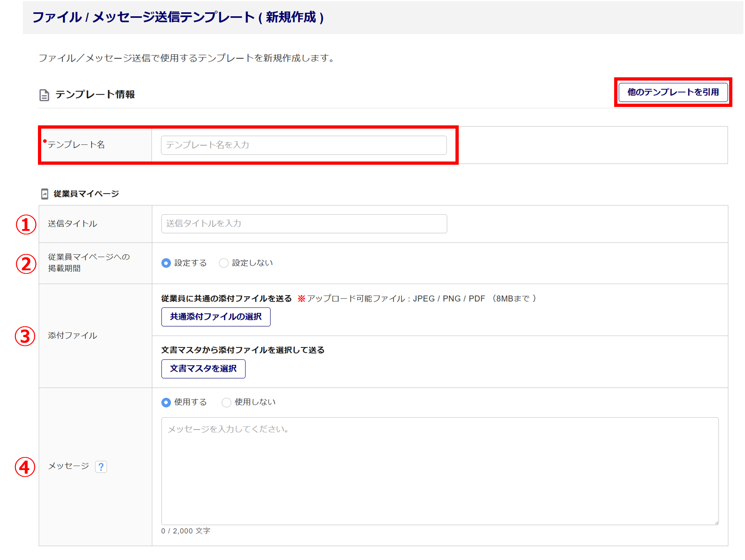Click inside the message text area

(439, 471)
